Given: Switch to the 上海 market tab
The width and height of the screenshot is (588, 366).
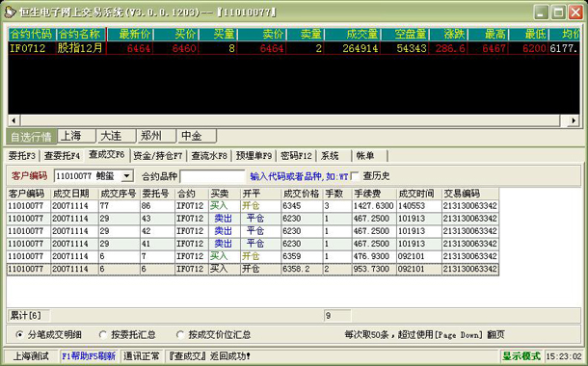Looking at the screenshot, I should tap(76, 136).
